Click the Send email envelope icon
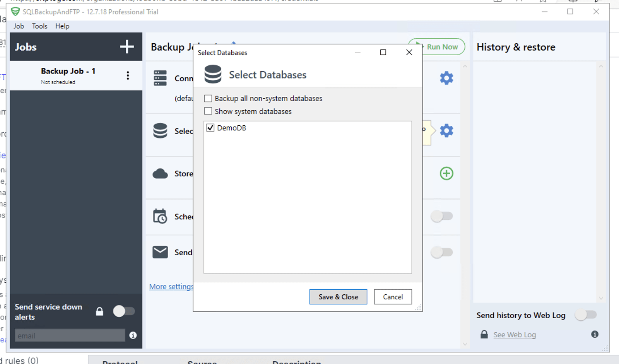Image resolution: width=619 pixels, height=364 pixels. [x=160, y=252]
